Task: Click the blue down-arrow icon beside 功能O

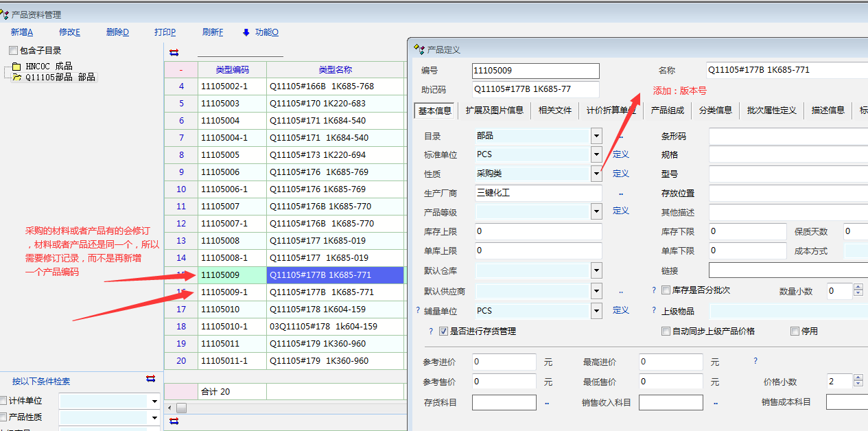Action: tap(246, 32)
